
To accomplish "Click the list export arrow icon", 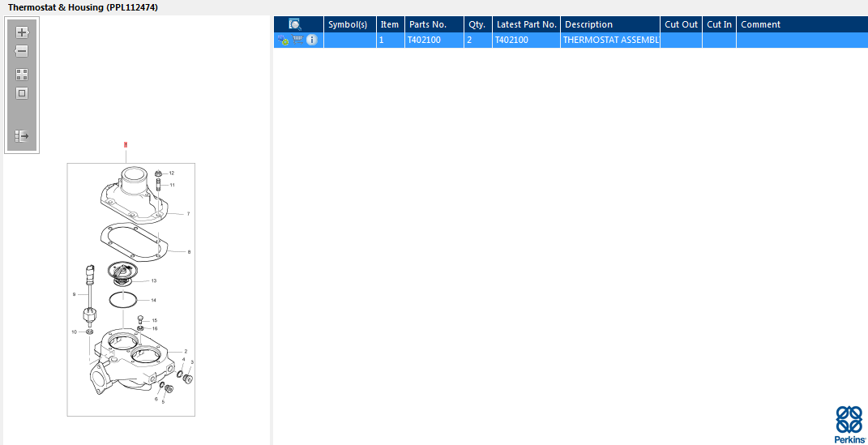I will pyautogui.click(x=22, y=135).
